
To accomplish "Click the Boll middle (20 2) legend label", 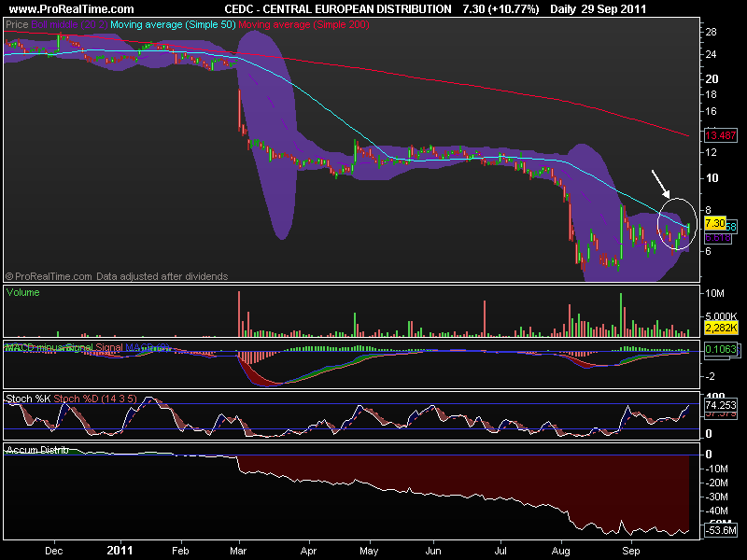I will point(69,24).
